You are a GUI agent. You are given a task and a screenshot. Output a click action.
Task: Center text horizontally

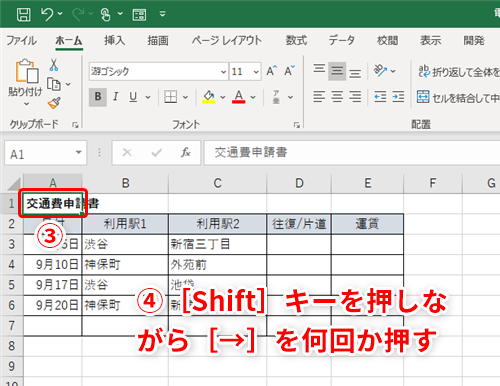point(337,97)
